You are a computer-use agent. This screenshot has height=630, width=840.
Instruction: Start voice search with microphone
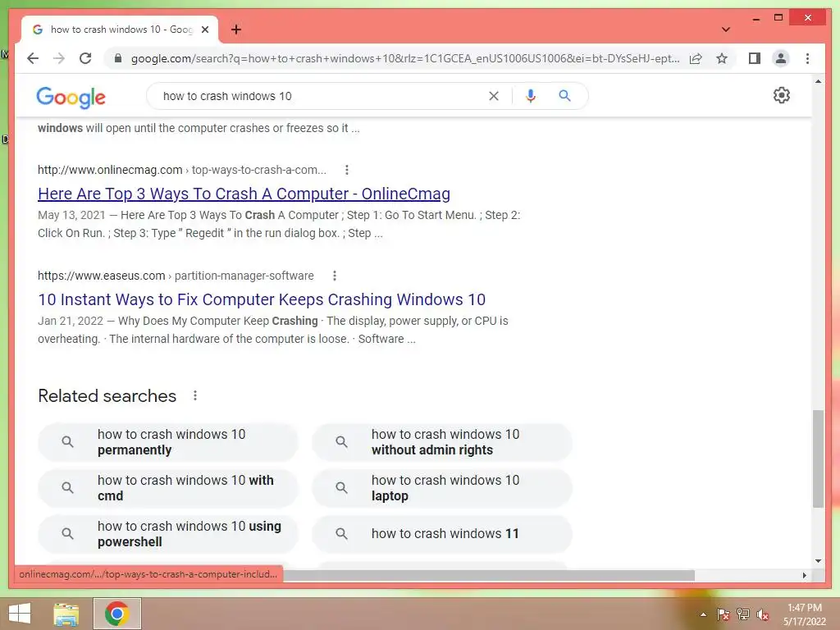click(x=531, y=96)
